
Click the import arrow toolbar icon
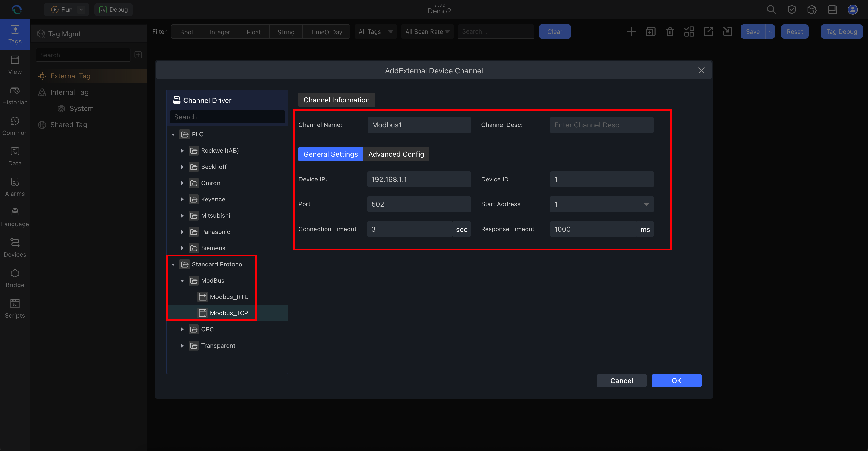(728, 32)
